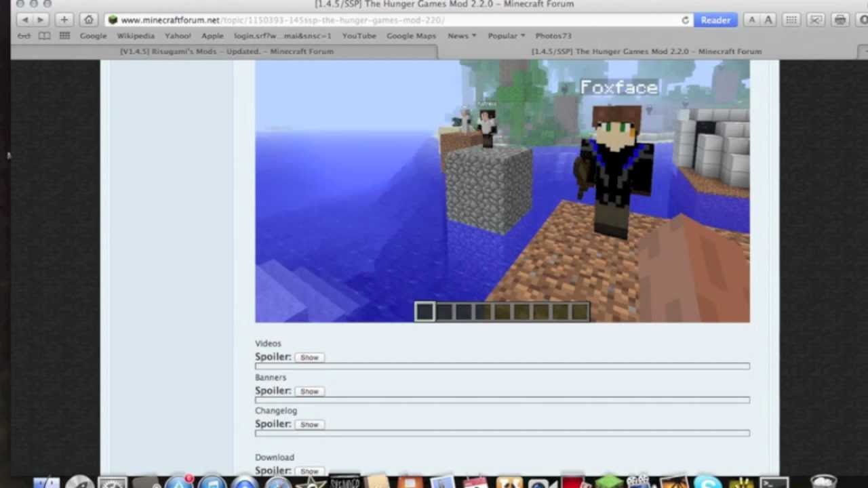868x488 pixels.
Task: Show the Download spoiler
Action: point(309,471)
